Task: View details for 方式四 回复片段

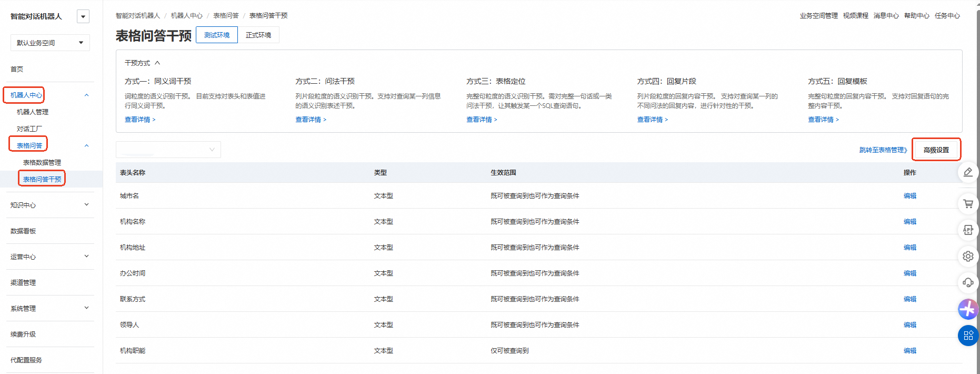Action: click(653, 120)
